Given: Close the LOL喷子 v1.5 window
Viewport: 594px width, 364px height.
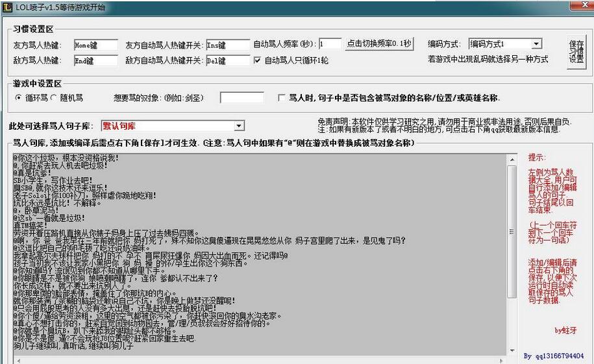Looking at the screenshot, I should [x=584, y=5].
